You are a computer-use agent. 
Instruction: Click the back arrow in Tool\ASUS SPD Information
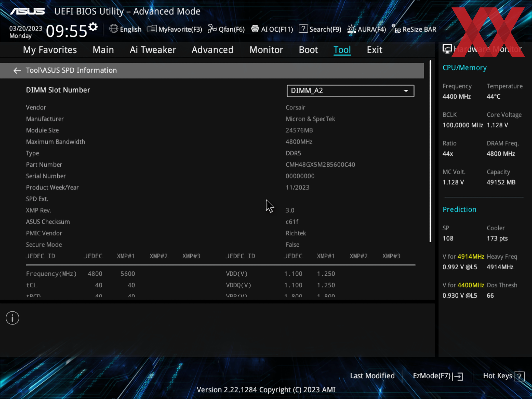tap(17, 71)
